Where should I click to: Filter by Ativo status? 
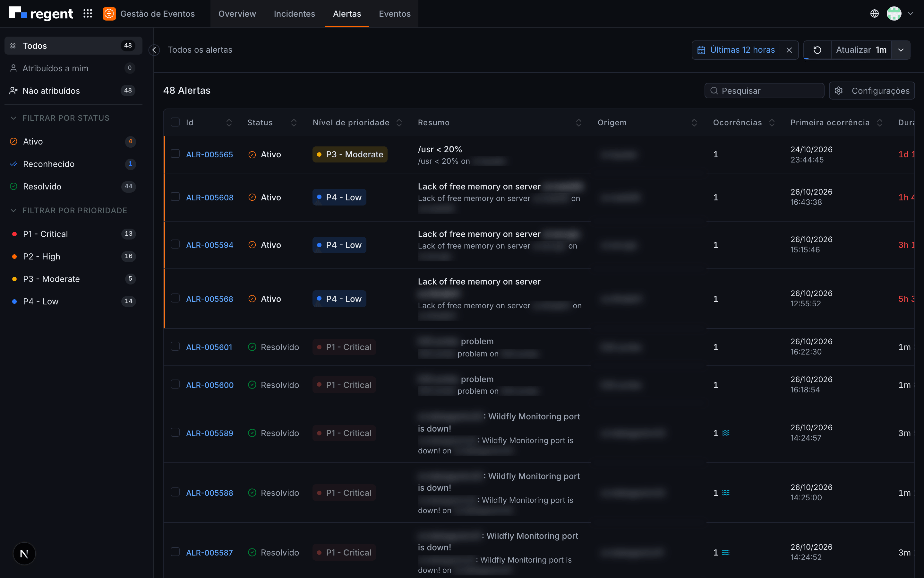pos(73,141)
